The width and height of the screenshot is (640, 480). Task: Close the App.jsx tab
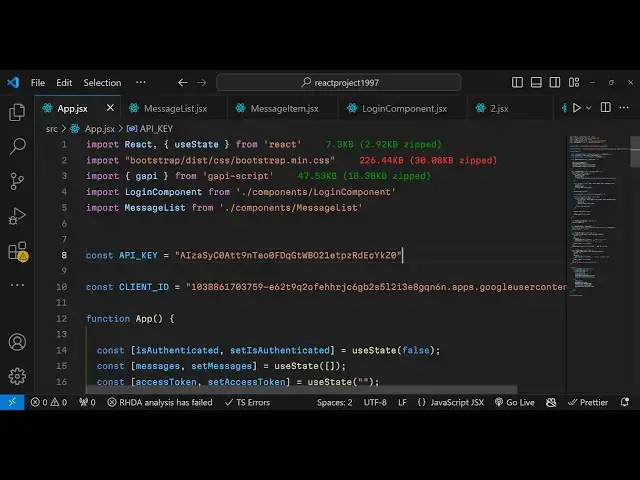pos(110,108)
